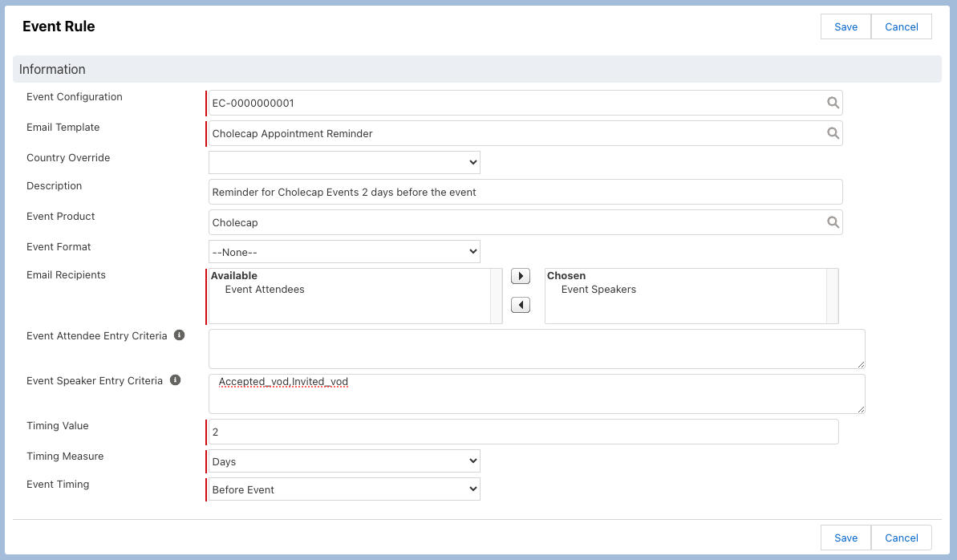
Task: Open the Timing Measure dropdown showing Days
Action: click(344, 461)
